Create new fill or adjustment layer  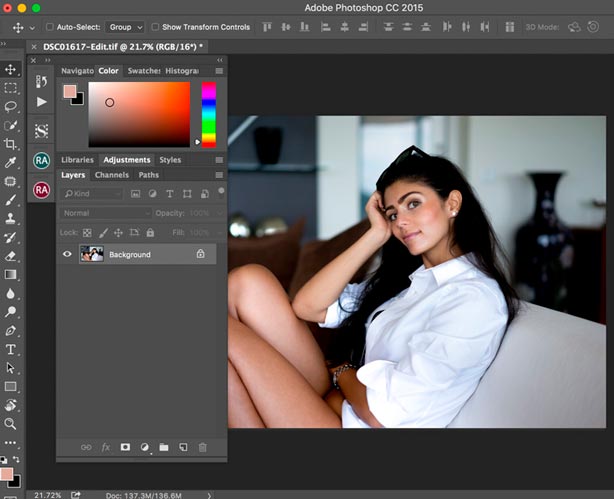(x=144, y=447)
